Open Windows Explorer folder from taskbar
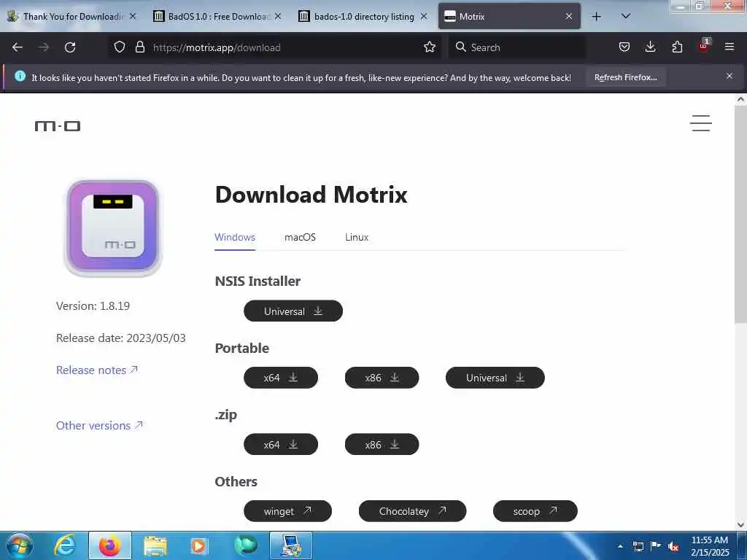Image resolution: width=747 pixels, height=560 pixels. [155, 545]
